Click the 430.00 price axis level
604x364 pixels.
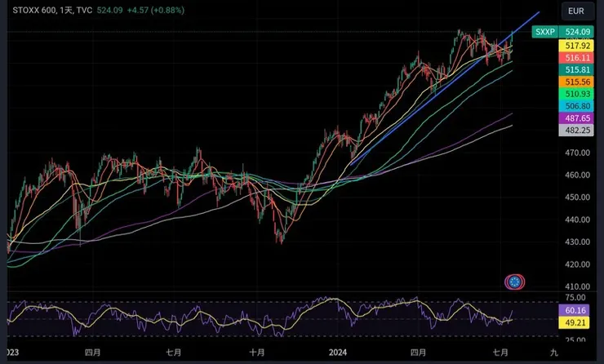point(577,242)
